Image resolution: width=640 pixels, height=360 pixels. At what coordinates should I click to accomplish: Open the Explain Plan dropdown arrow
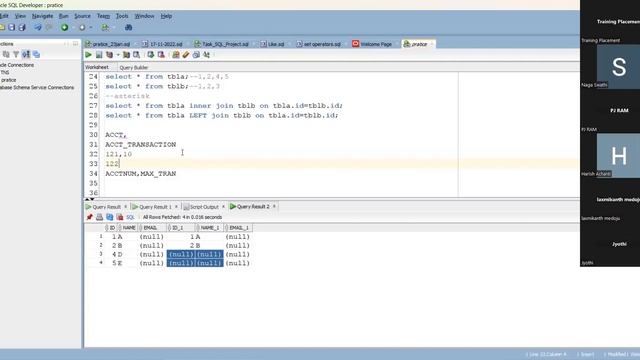pos(118,55)
